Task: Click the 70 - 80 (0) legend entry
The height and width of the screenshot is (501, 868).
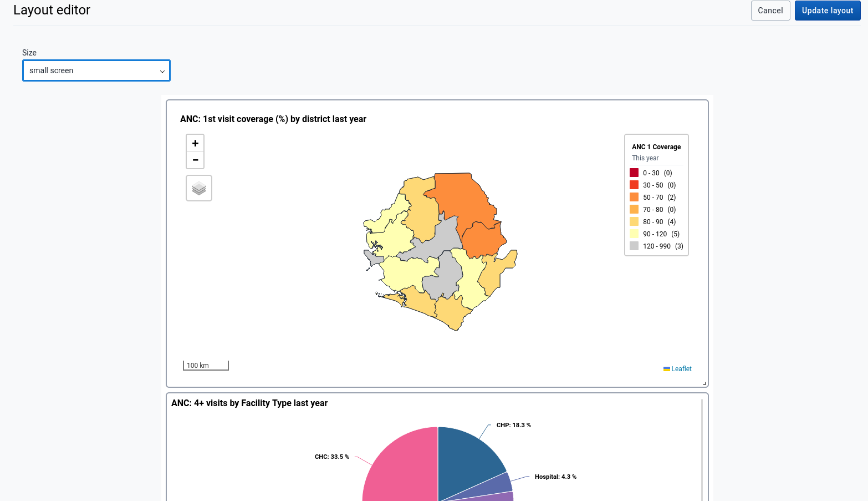Action: 653,209
